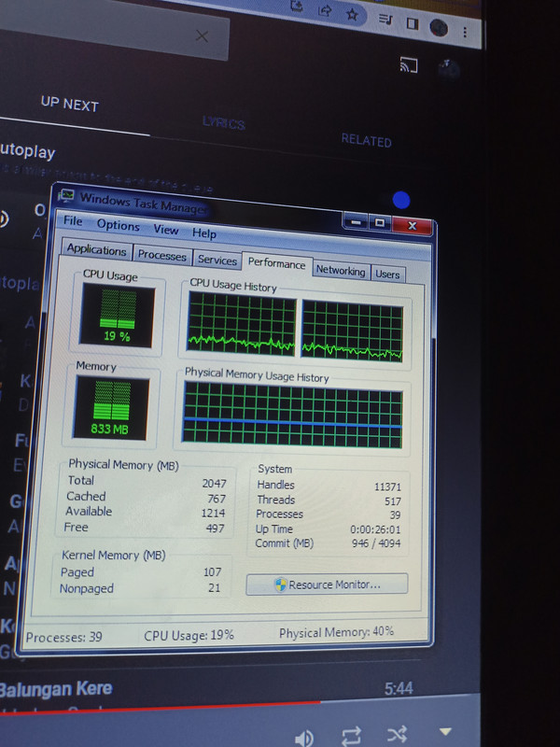The height and width of the screenshot is (747, 560).
Task: Open the browser three-dot menu
Action: pyautogui.click(x=465, y=33)
